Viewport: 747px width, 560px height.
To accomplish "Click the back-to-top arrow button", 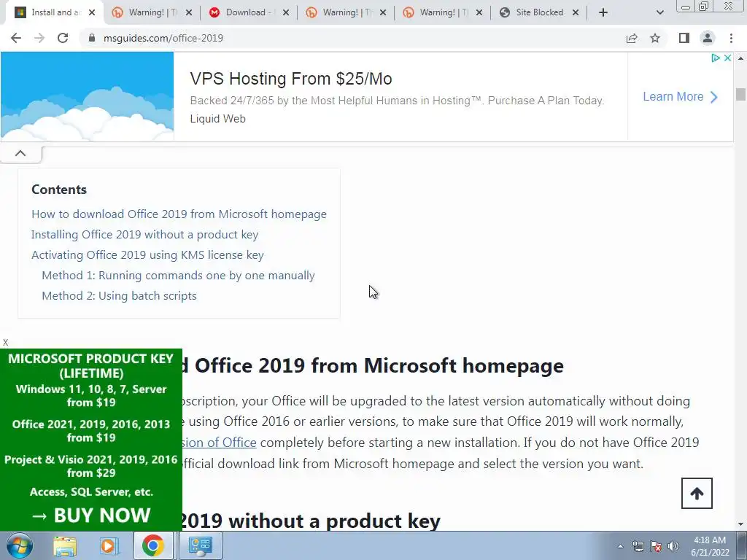I will (x=697, y=494).
